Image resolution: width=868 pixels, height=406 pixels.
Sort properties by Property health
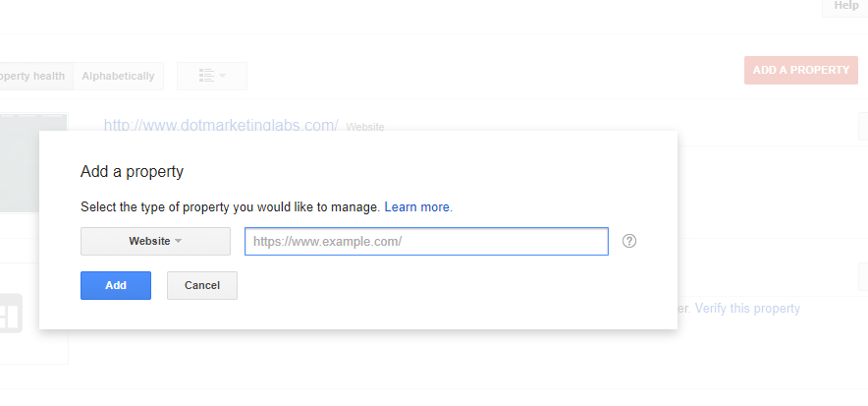(x=34, y=76)
